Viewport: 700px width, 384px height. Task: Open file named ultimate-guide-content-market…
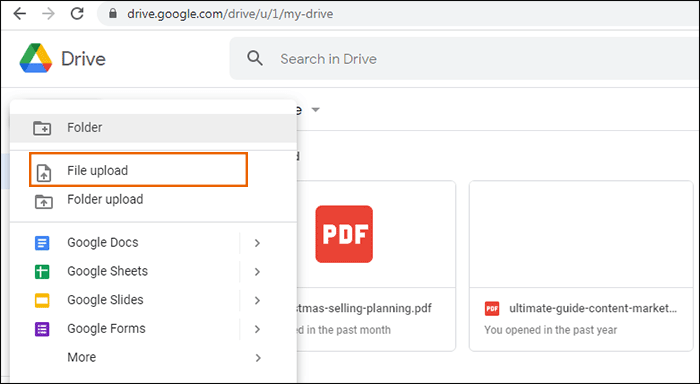pyautogui.click(x=593, y=308)
